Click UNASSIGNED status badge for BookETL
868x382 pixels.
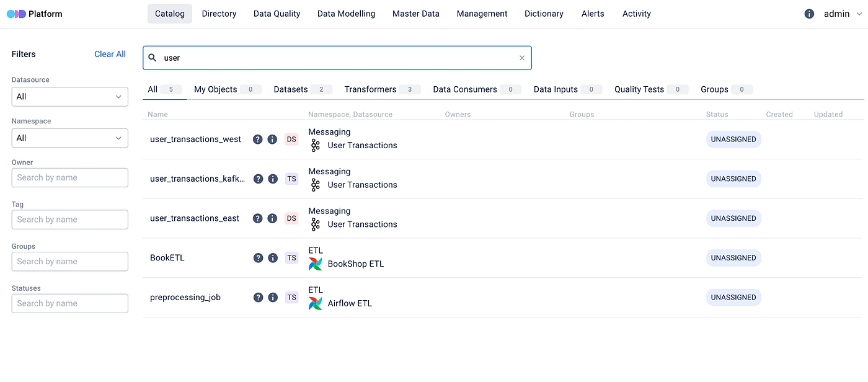tap(733, 258)
